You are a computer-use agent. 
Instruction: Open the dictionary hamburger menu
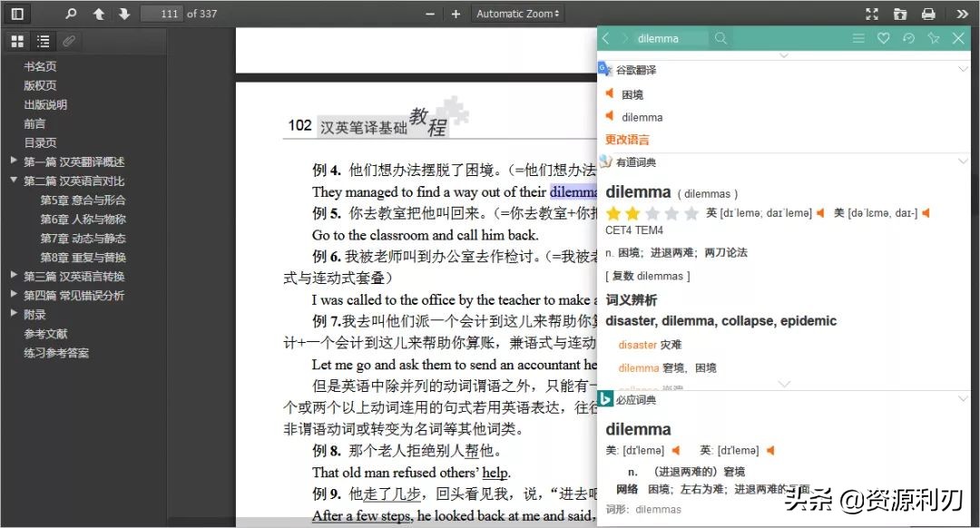tap(858, 40)
